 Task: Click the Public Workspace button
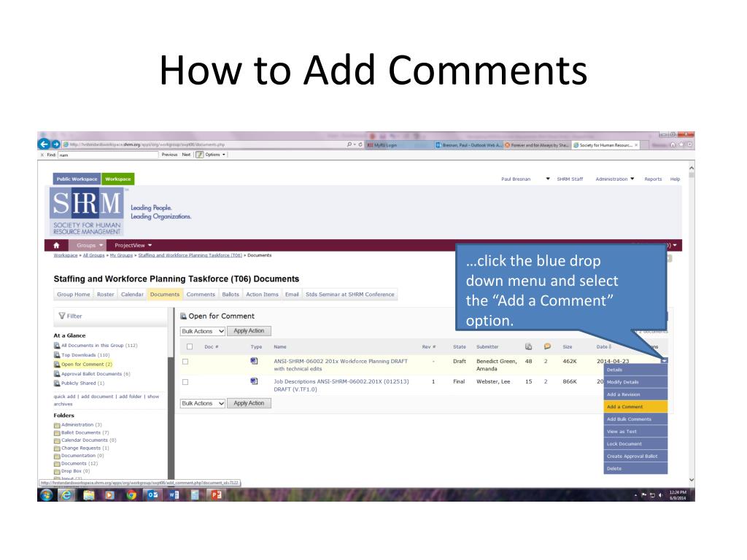coord(77,179)
